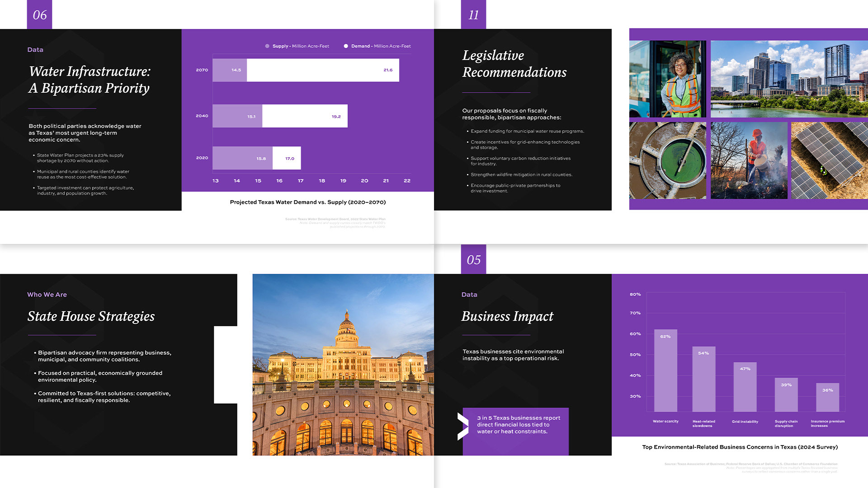Click the slide number 11 badge
The image size is (868, 488).
pyautogui.click(x=473, y=15)
